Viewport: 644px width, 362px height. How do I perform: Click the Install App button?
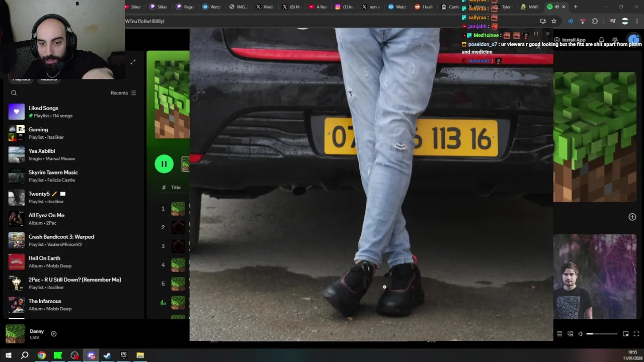tap(570, 40)
